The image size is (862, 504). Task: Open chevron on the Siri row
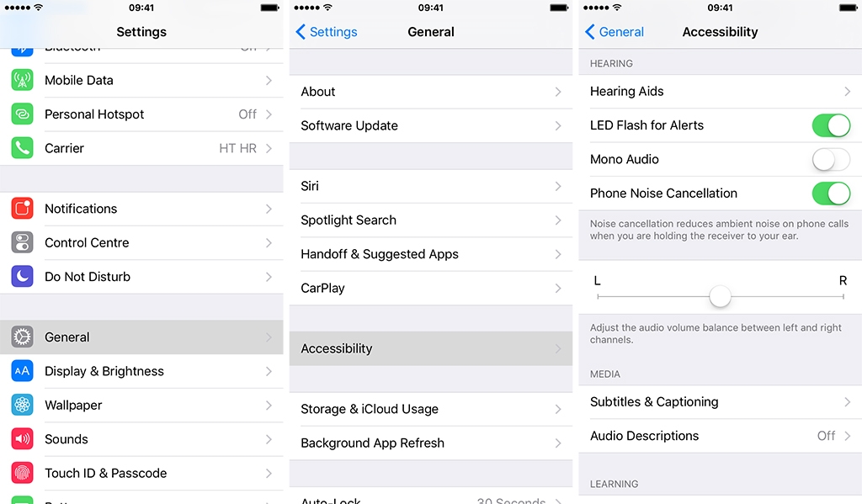(x=558, y=186)
